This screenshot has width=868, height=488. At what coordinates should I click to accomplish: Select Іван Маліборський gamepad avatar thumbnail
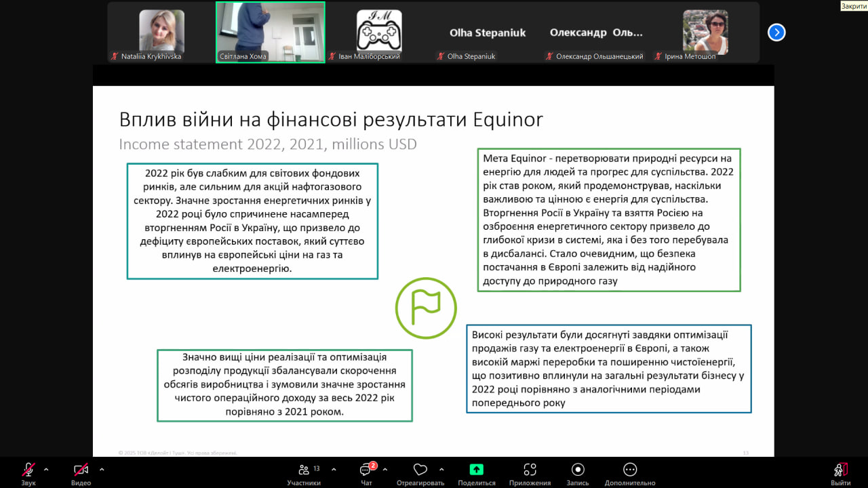pyautogui.click(x=379, y=32)
